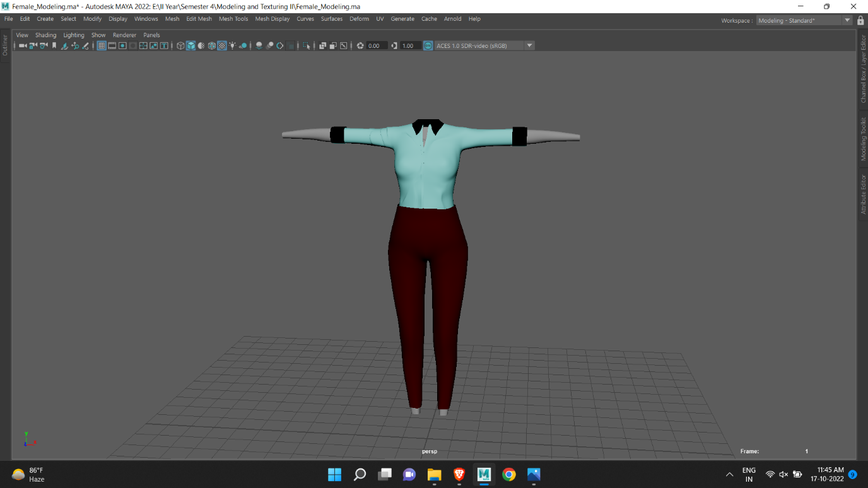Click the Gamma value input field

411,45
